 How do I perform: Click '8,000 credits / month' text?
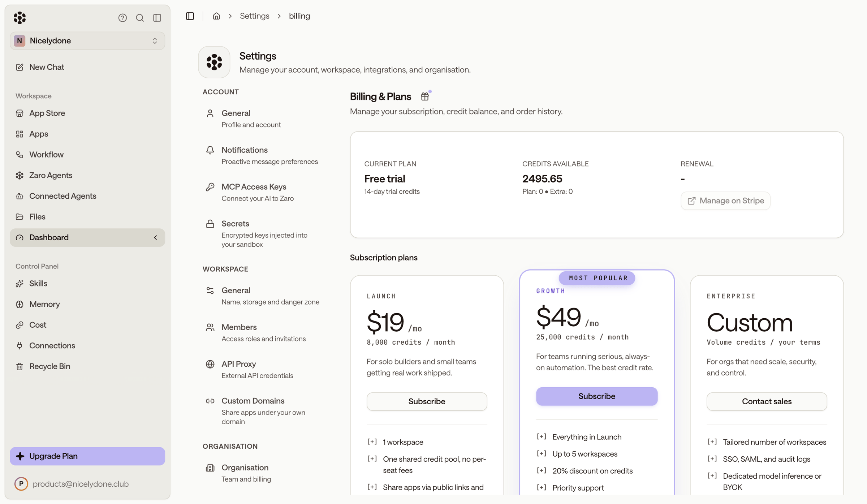pyautogui.click(x=411, y=342)
